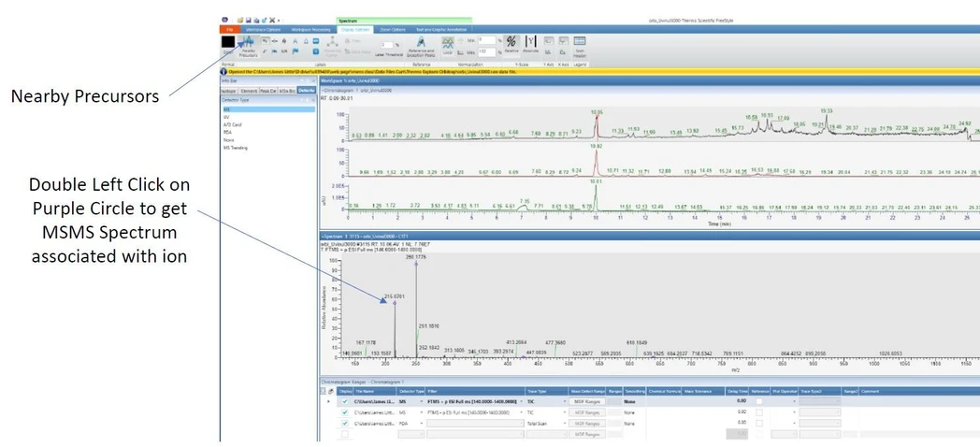Click the crossed tools icon in quick access toolbar
This screenshot has width=980, height=447.
coord(272,20)
